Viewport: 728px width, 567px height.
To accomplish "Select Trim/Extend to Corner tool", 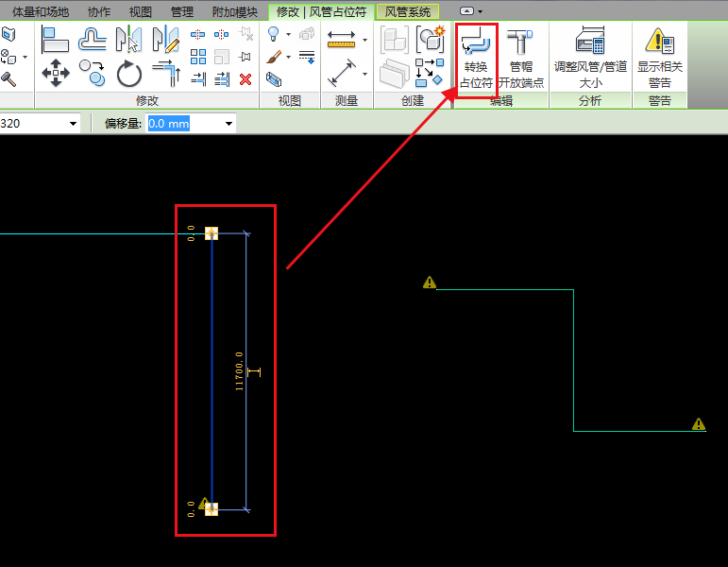I will pos(166,74).
